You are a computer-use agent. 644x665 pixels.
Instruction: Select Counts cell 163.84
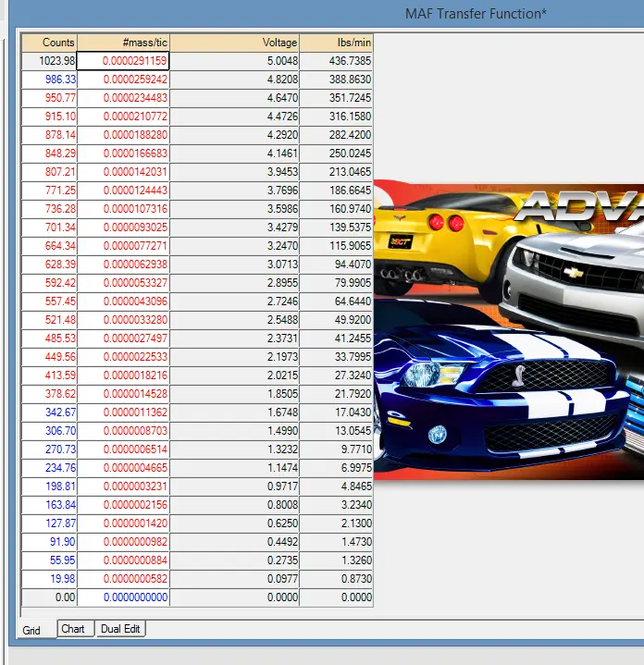[x=49, y=506]
